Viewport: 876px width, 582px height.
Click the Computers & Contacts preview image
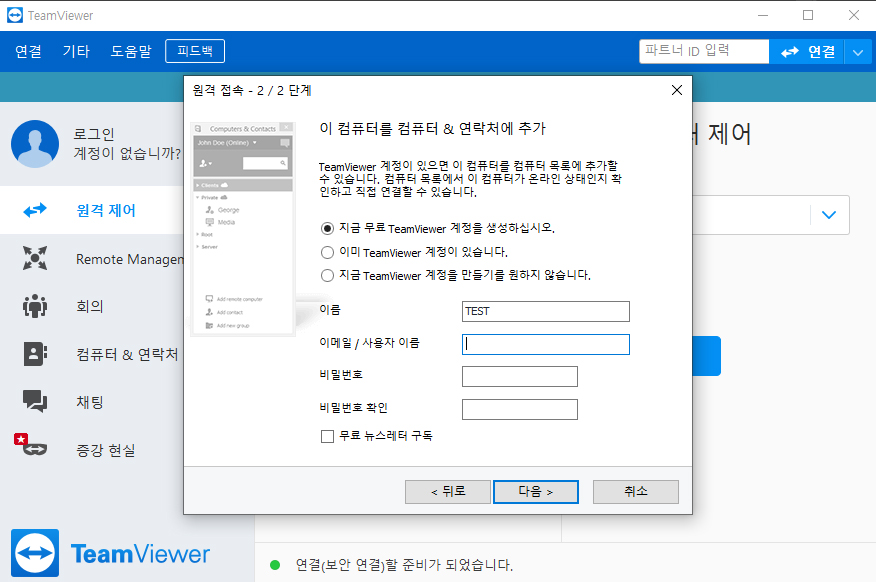242,229
